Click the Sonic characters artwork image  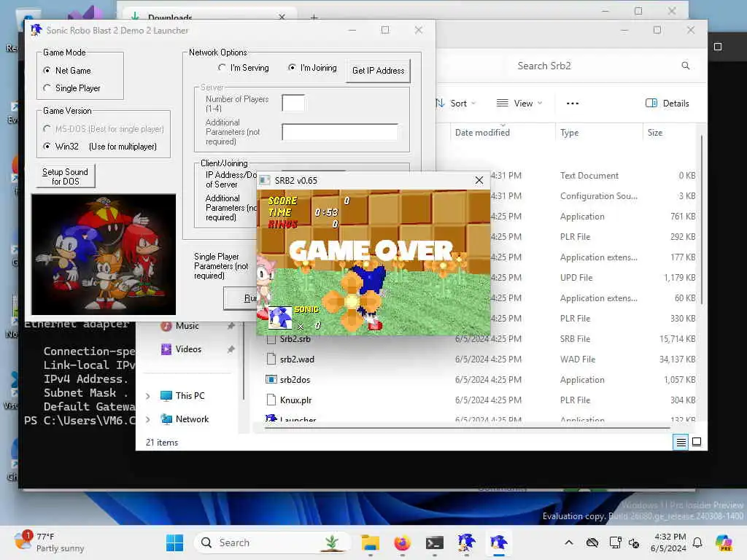[x=104, y=254]
